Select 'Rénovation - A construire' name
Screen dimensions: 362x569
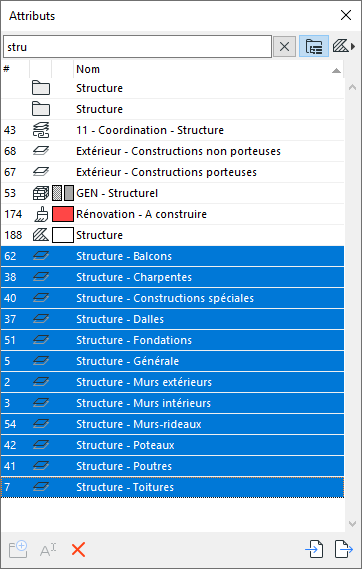click(x=141, y=214)
